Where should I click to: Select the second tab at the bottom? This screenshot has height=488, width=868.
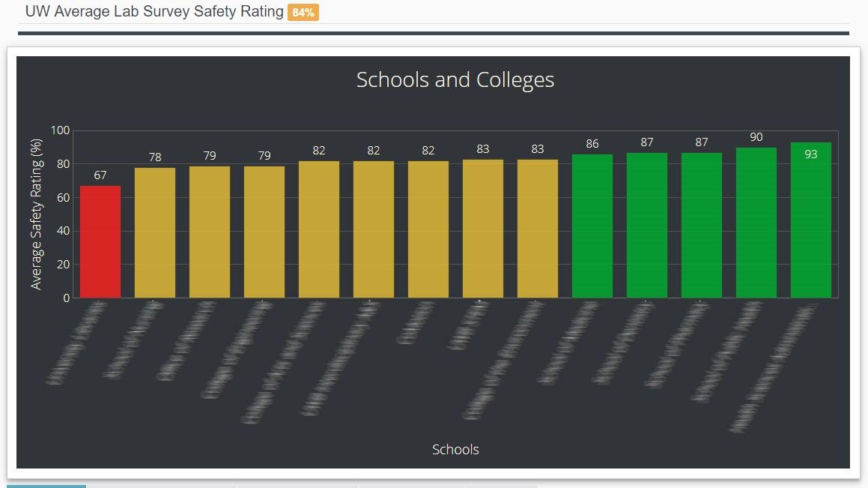(x=161, y=486)
